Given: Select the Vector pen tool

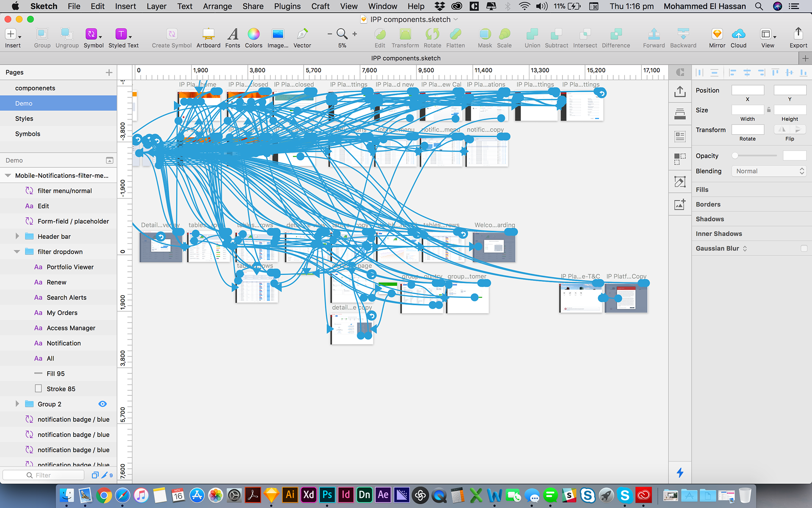Looking at the screenshot, I should pyautogui.click(x=302, y=35).
